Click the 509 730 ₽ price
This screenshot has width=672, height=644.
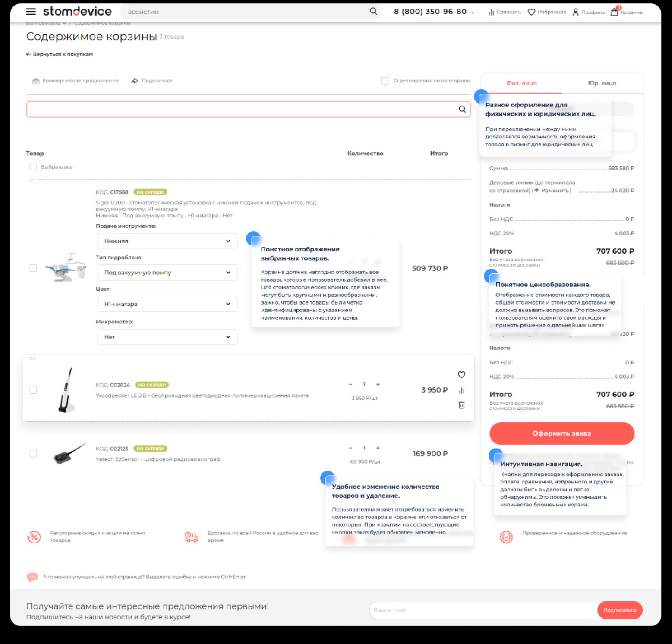pos(430,268)
